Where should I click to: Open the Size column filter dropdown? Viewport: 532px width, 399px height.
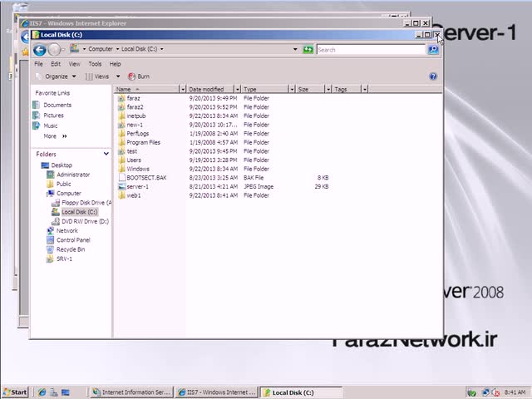[x=328, y=89]
